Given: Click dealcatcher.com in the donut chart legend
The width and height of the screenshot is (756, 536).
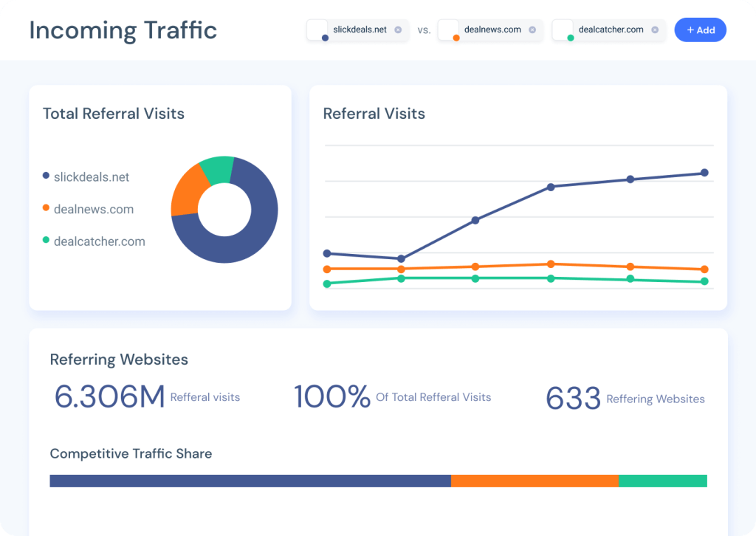Looking at the screenshot, I should click(100, 241).
